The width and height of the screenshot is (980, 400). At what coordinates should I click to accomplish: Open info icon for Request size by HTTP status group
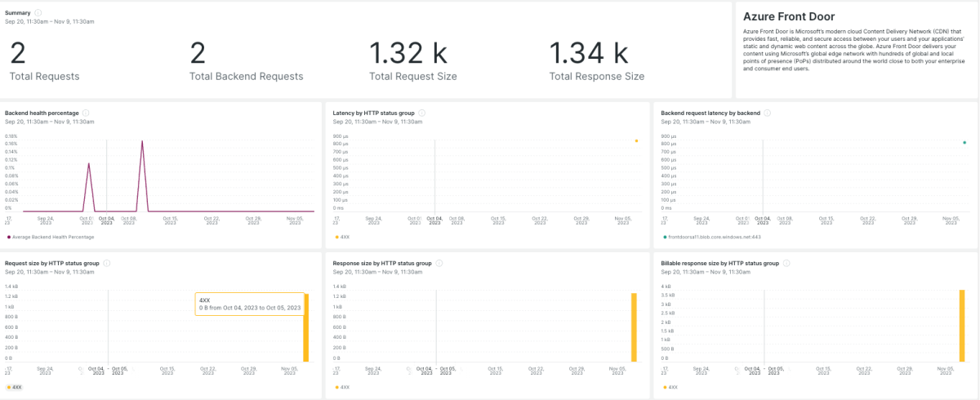(107, 263)
